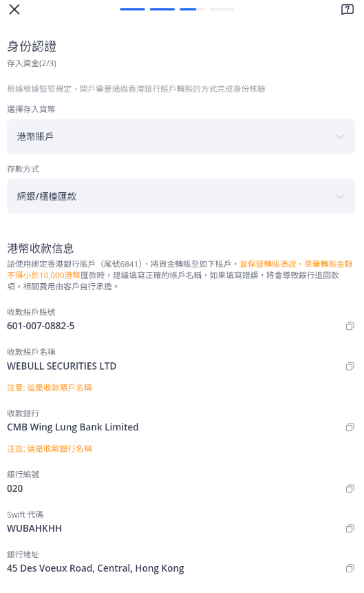Copy the account number 601-007-0882-5

coord(350,326)
